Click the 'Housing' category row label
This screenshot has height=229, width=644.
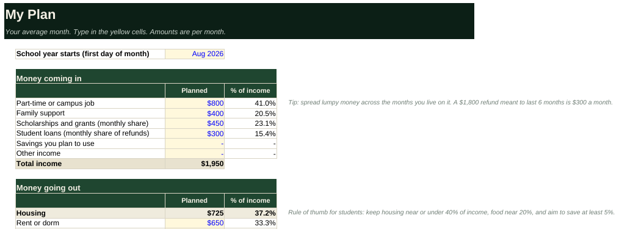(90, 213)
